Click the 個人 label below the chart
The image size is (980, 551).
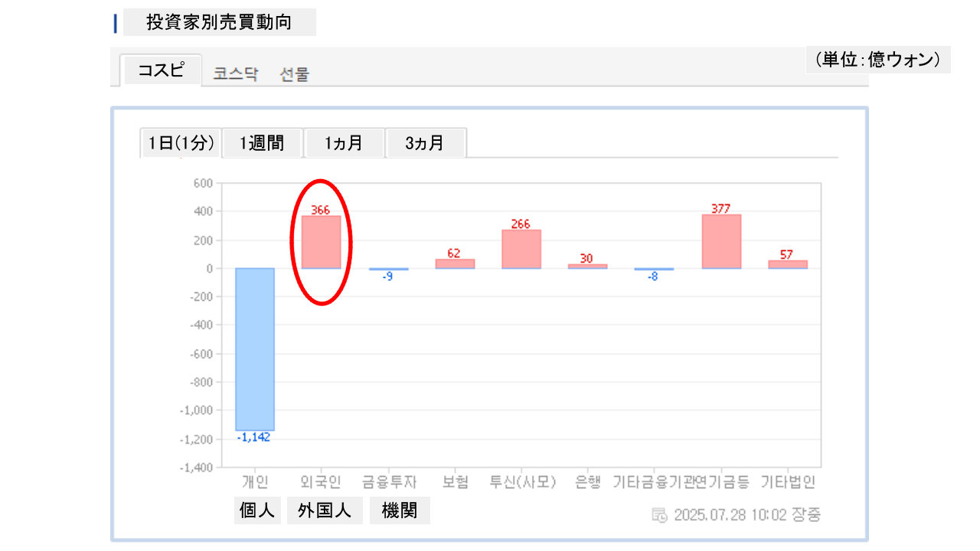[x=257, y=511]
